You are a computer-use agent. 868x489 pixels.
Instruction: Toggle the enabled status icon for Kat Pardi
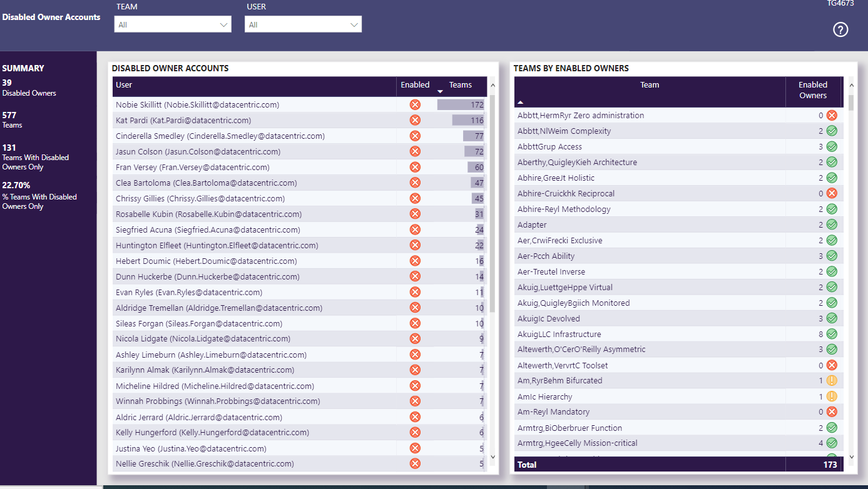[x=415, y=120]
